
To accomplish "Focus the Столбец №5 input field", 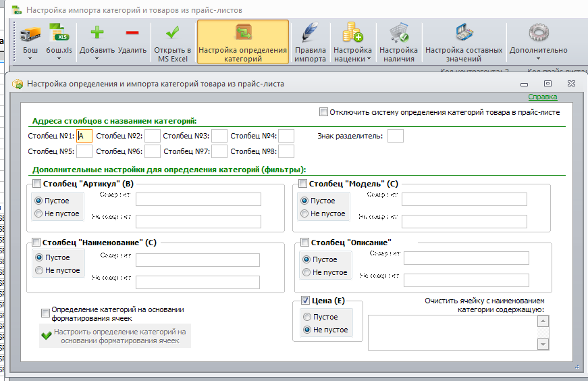I will pos(84,151).
